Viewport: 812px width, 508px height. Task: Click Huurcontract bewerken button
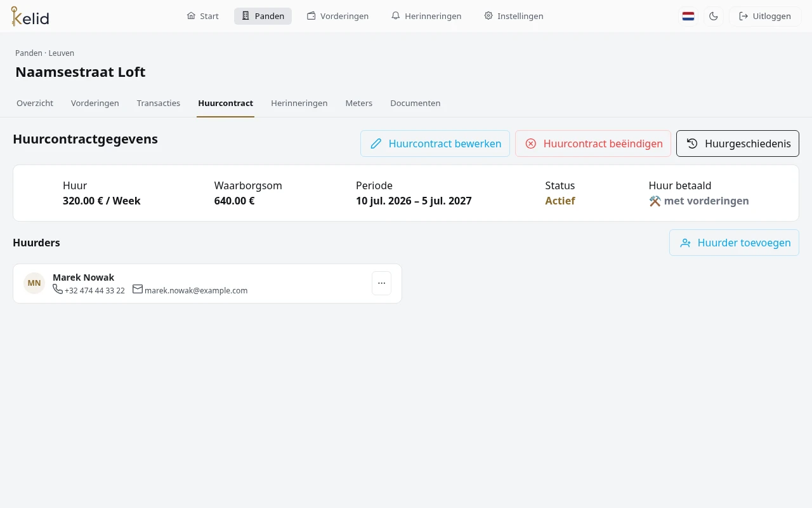click(x=435, y=144)
